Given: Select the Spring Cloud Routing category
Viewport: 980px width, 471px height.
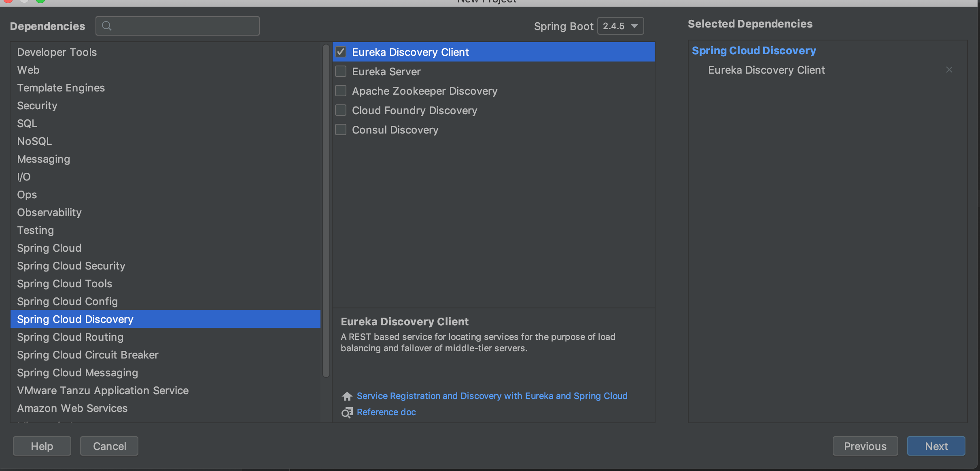Looking at the screenshot, I should tap(70, 337).
